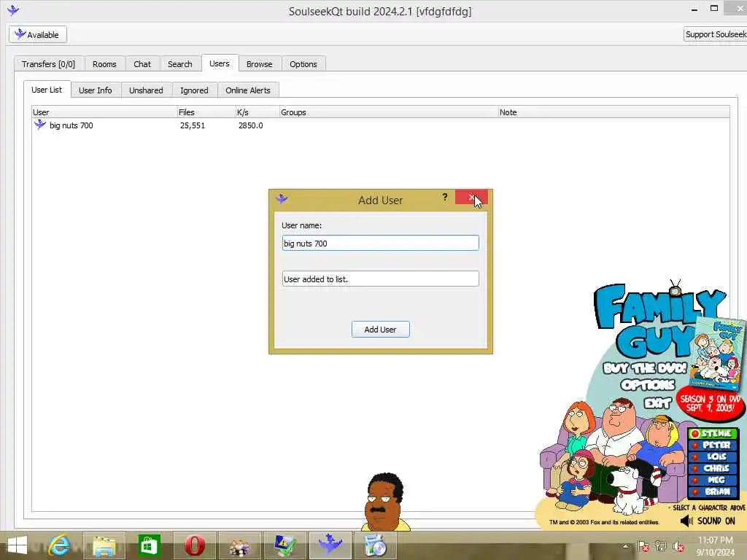
Task: Minimize the SoulseekQt window
Action: pos(694,9)
